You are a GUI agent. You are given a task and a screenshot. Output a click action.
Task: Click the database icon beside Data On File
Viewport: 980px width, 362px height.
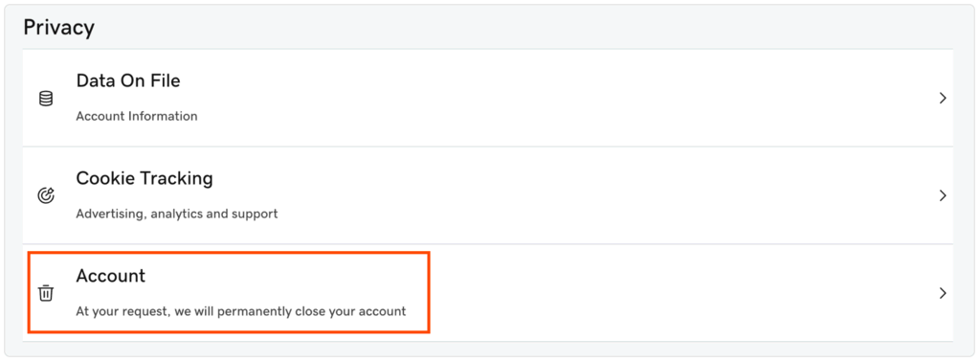[46, 98]
